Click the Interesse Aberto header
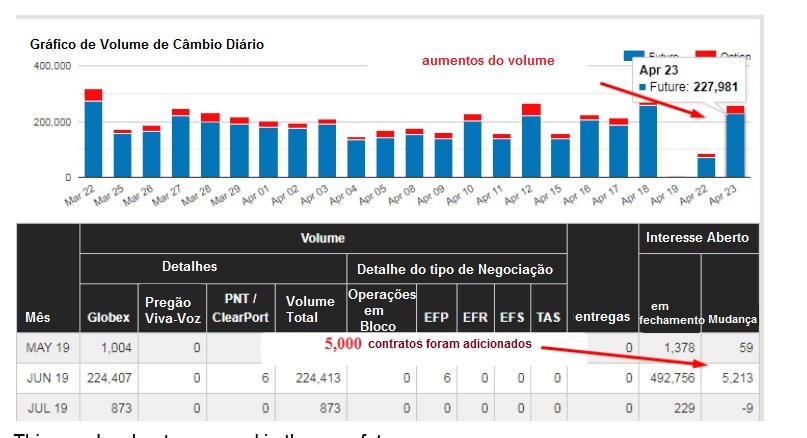 pyautogui.click(x=698, y=238)
